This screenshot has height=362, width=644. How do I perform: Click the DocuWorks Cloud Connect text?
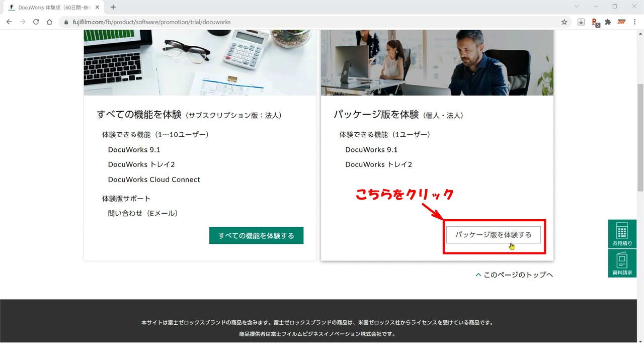(154, 179)
